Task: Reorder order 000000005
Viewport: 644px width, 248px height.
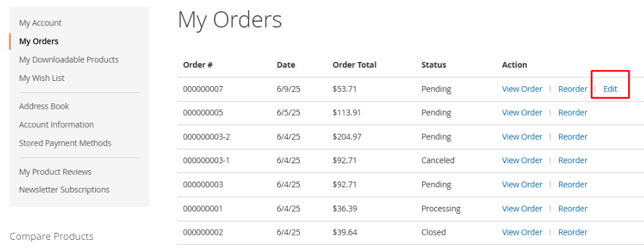Action: (x=572, y=113)
